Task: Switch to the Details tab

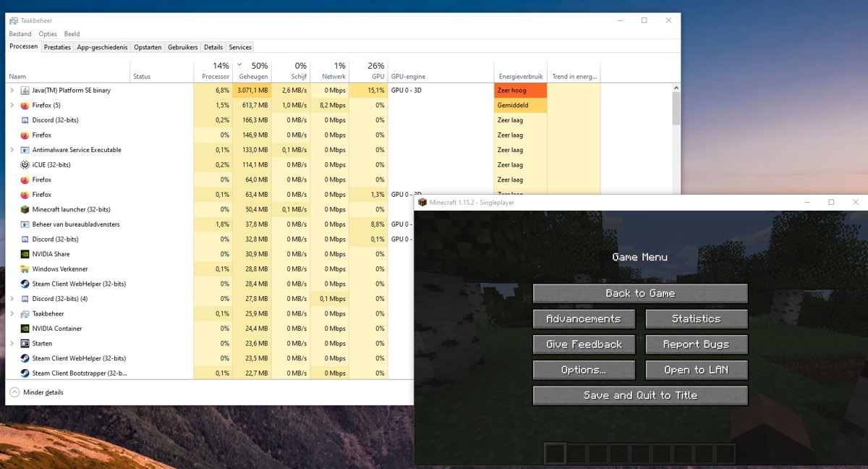Action: click(213, 47)
